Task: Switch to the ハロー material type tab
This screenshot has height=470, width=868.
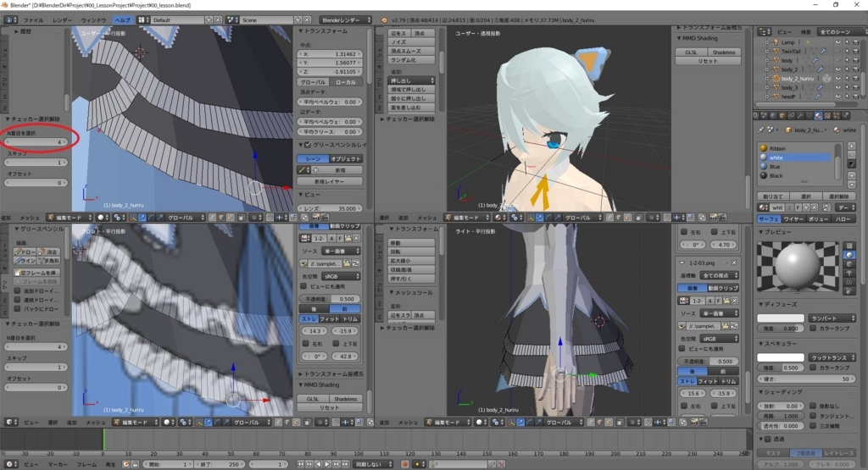Action: click(x=843, y=219)
